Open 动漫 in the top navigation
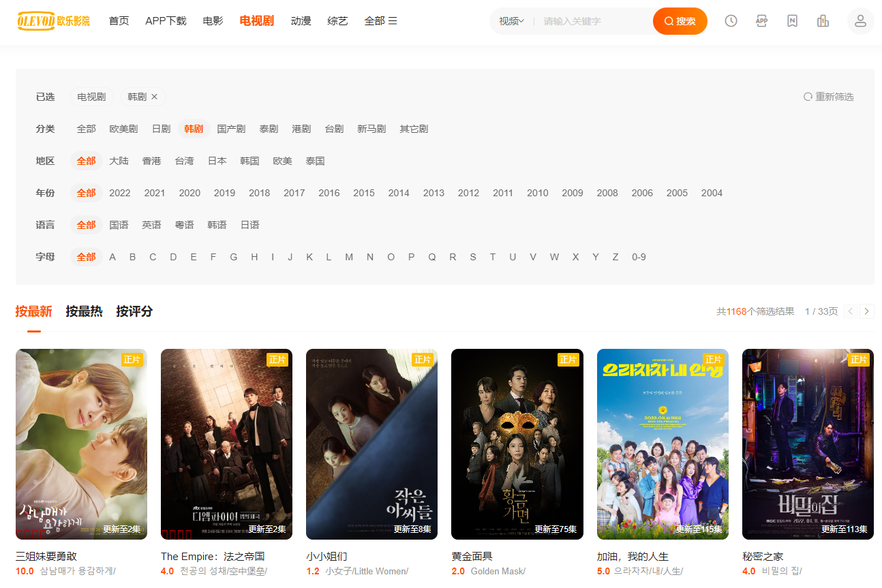The width and height of the screenshot is (882, 588). 301,21
